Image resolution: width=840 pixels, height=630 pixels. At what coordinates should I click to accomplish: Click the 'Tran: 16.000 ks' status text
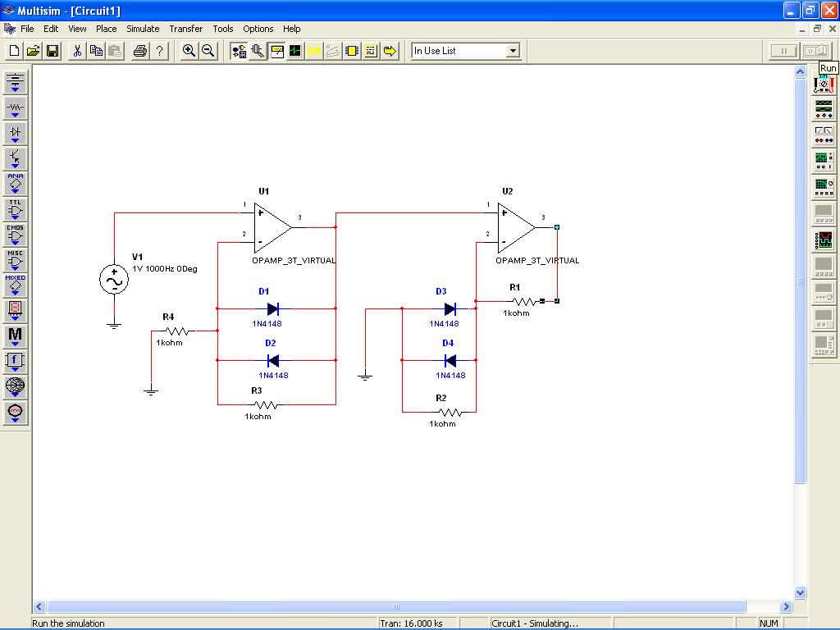click(411, 623)
